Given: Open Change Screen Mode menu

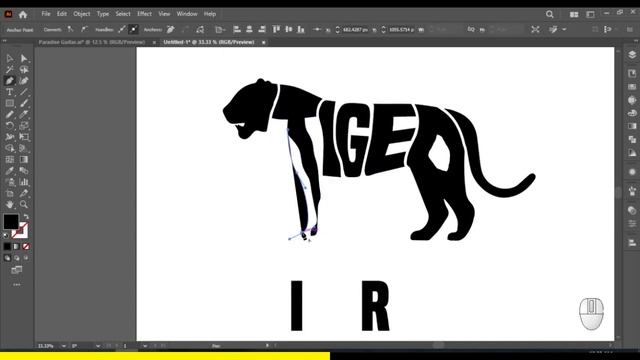Looking at the screenshot, I should point(17,270).
